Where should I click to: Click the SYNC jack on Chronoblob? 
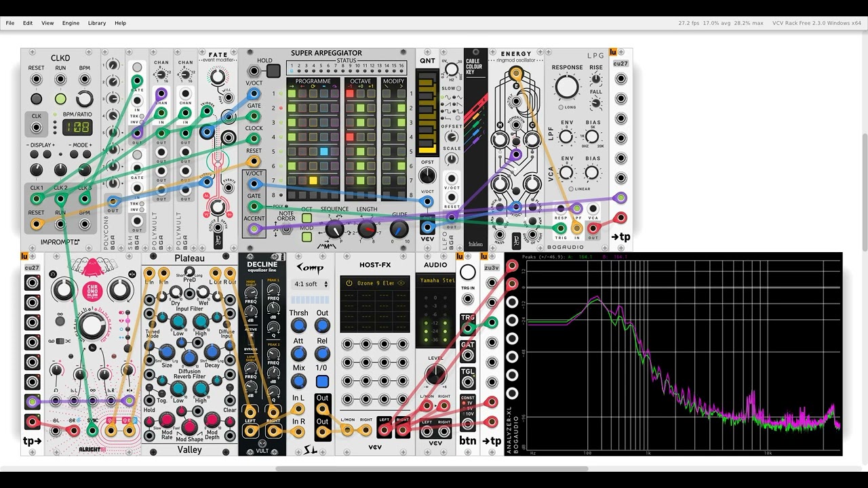click(x=92, y=430)
